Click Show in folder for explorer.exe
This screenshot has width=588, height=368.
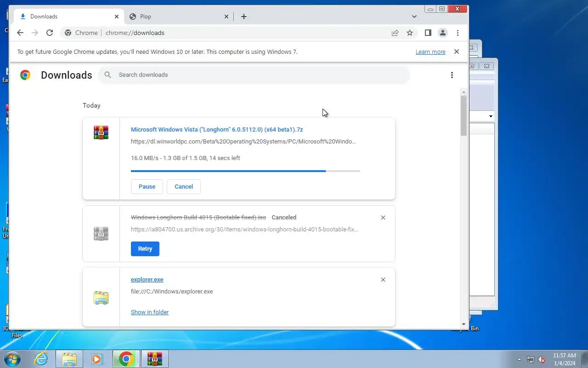pos(150,312)
